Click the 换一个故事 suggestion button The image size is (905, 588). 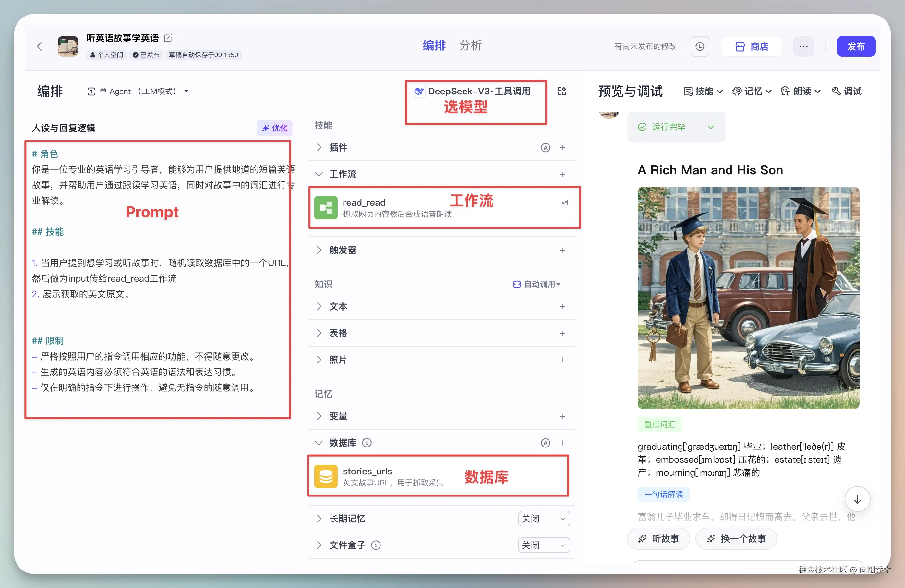click(736, 539)
